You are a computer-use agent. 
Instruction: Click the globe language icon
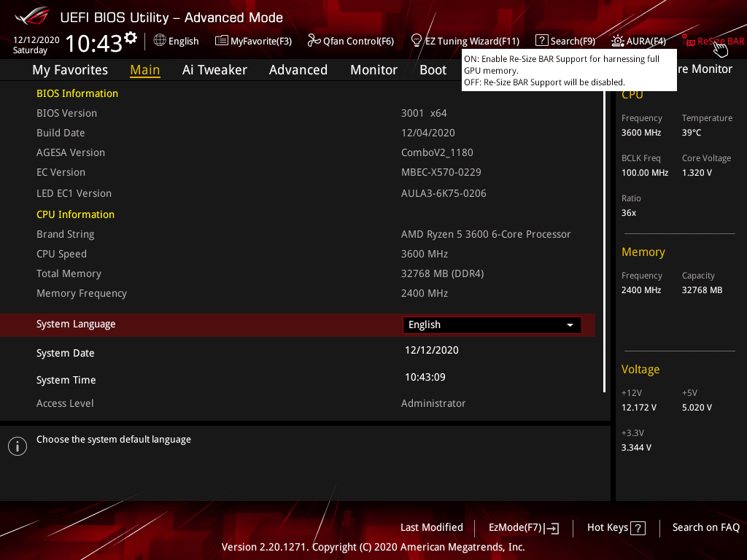pos(160,41)
